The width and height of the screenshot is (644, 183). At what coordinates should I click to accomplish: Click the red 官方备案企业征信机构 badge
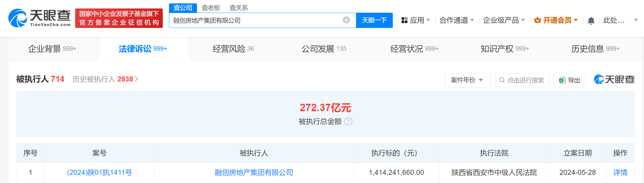tap(119, 18)
